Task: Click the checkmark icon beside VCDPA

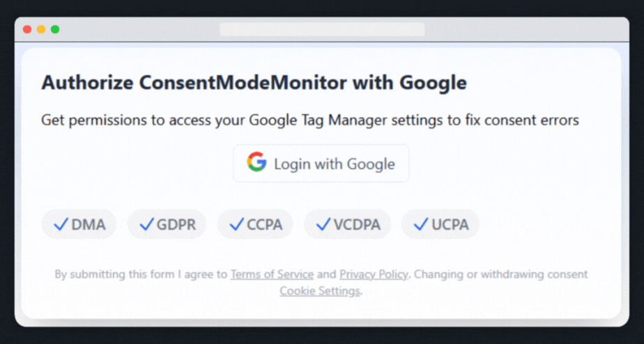Action: [323, 224]
